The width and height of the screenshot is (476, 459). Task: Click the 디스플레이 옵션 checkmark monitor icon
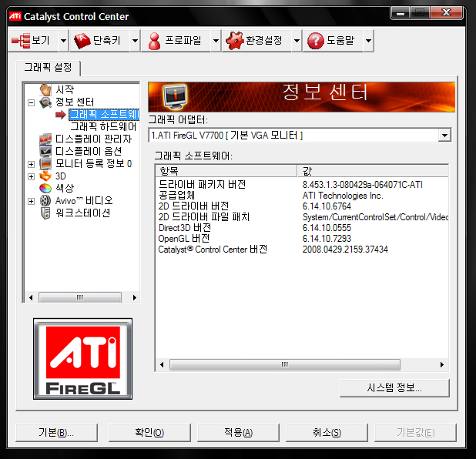click(x=45, y=151)
